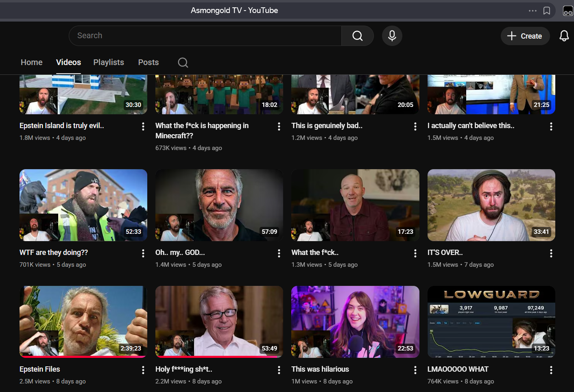Click "701K views • 5 days ago" text
Image resolution: width=574 pixels, height=392 pixels.
pos(53,265)
